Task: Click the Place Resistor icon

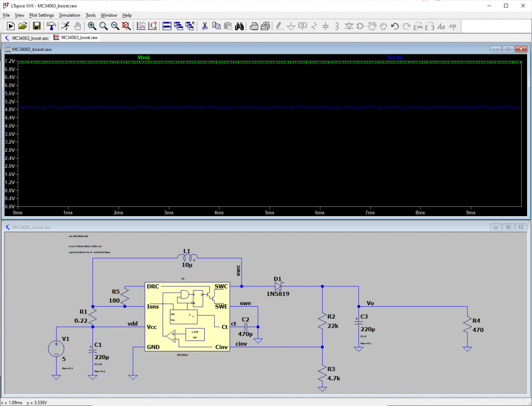Action: pos(314,26)
